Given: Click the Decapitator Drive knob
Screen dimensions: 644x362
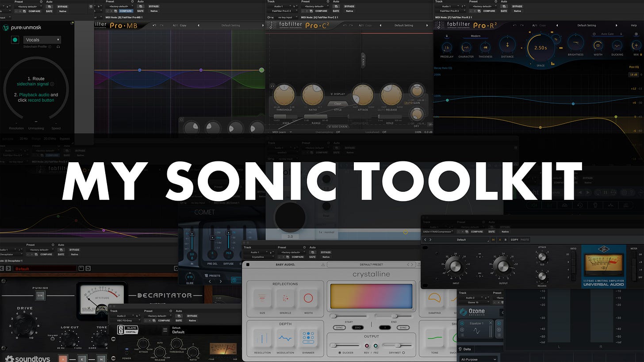Looking at the screenshot, I should point(24,326).
